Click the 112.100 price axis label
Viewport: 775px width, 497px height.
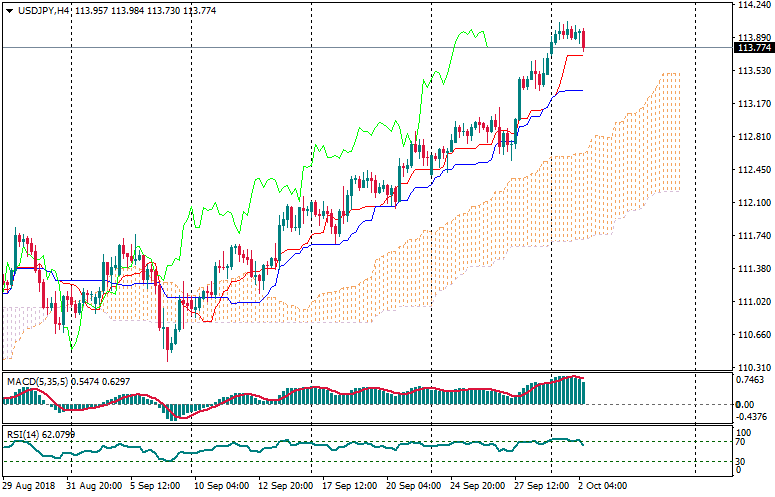(752, 203)
